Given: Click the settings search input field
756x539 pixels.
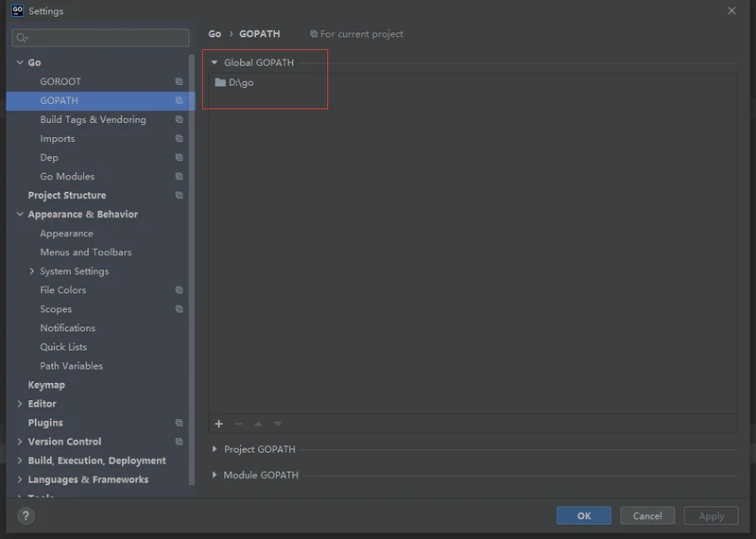Looking at the screenshot, I should pos(101,38).
